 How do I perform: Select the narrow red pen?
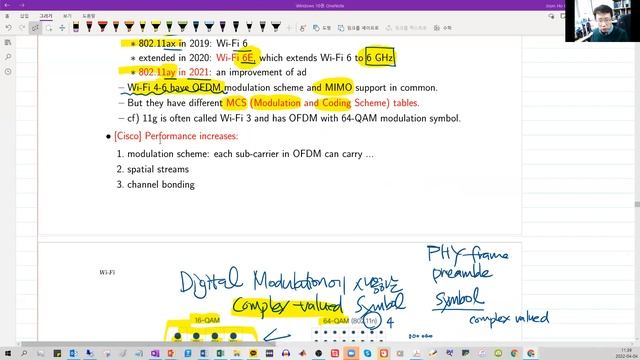coord(89,27)
